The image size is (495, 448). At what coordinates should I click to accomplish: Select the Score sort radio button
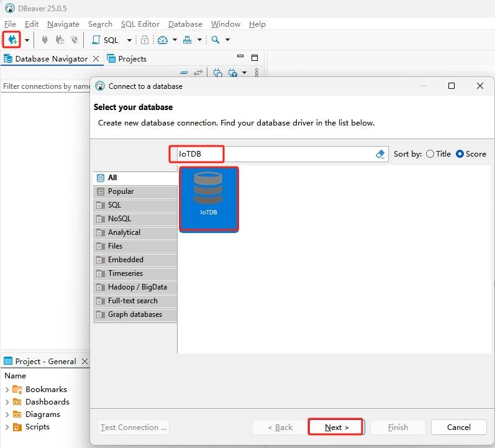(x=460, y=154)
